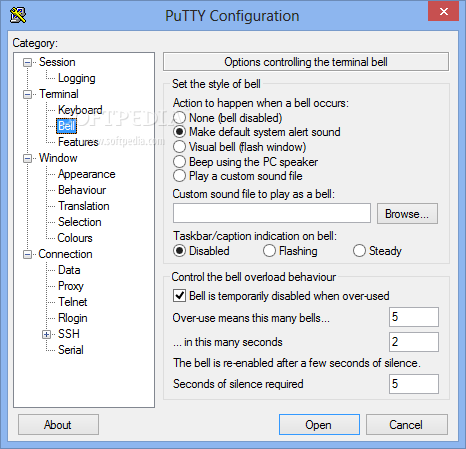Image resolution: width=466 pixels, height=449 pixels.
Task: Open the Proxy category
Action: 71,286
